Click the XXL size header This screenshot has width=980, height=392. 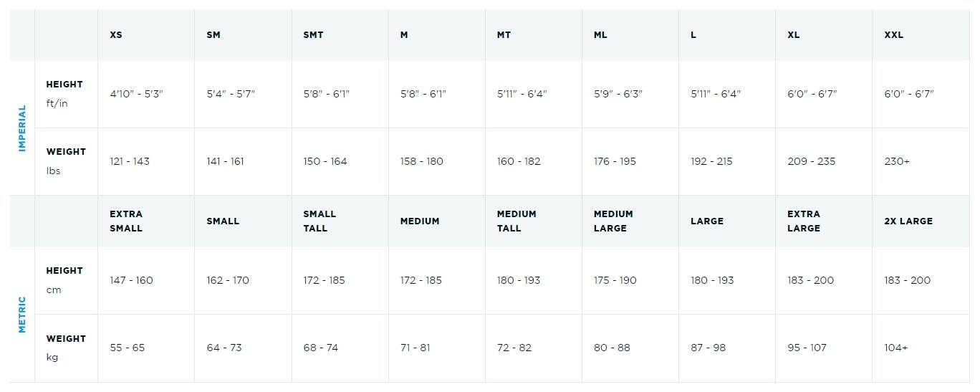893,34
